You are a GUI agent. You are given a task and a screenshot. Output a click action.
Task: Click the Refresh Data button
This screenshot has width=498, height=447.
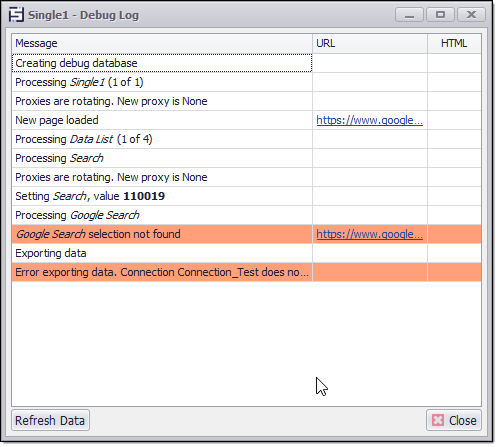(x=51, y=420)
